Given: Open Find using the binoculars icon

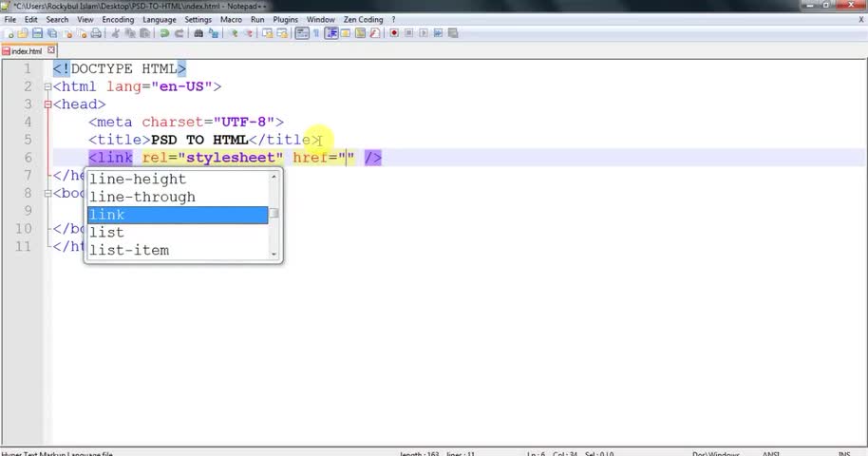Looking at the screenshot, I should tap(198, 33).
